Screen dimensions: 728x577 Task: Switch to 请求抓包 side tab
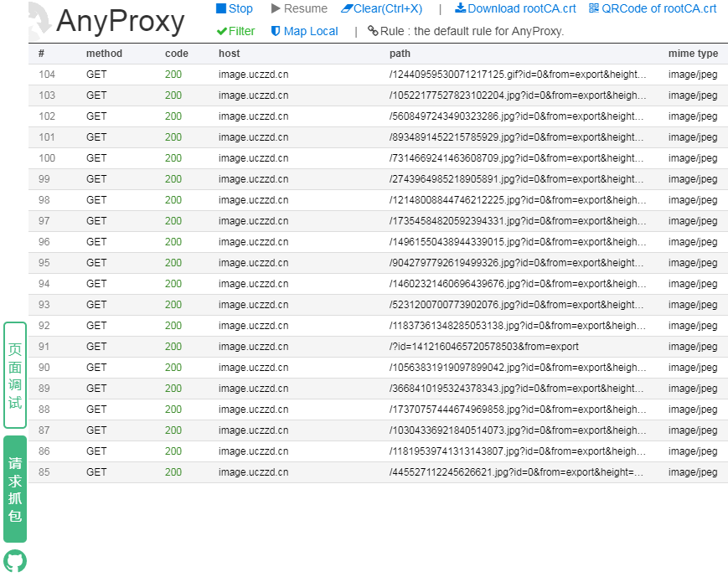15,489
